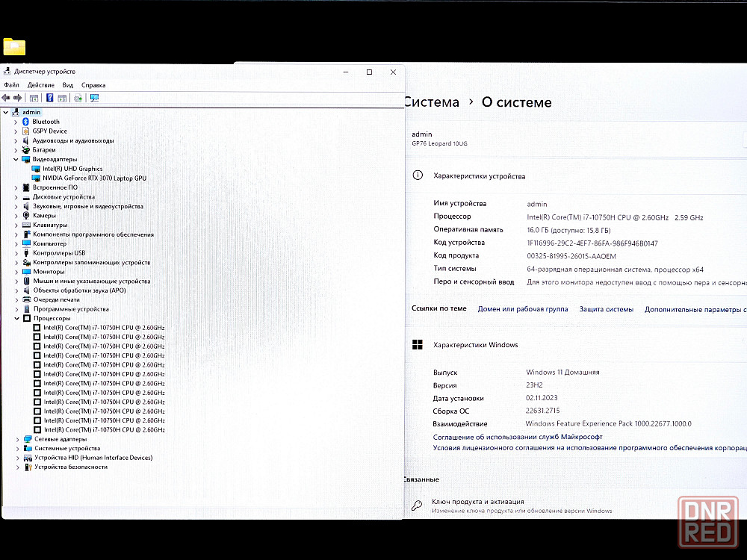Collapse the admin root node
Screen dimensions: 747x560
[6, 113]
